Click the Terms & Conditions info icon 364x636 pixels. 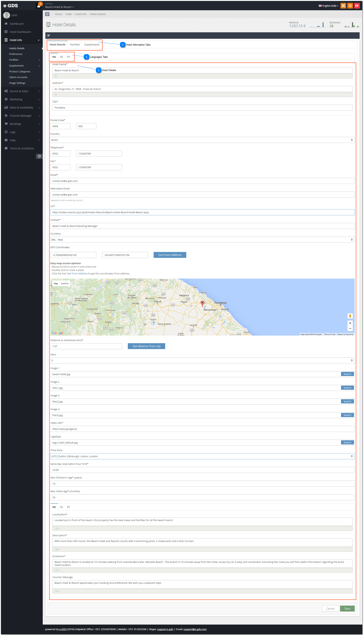[6, 148]
